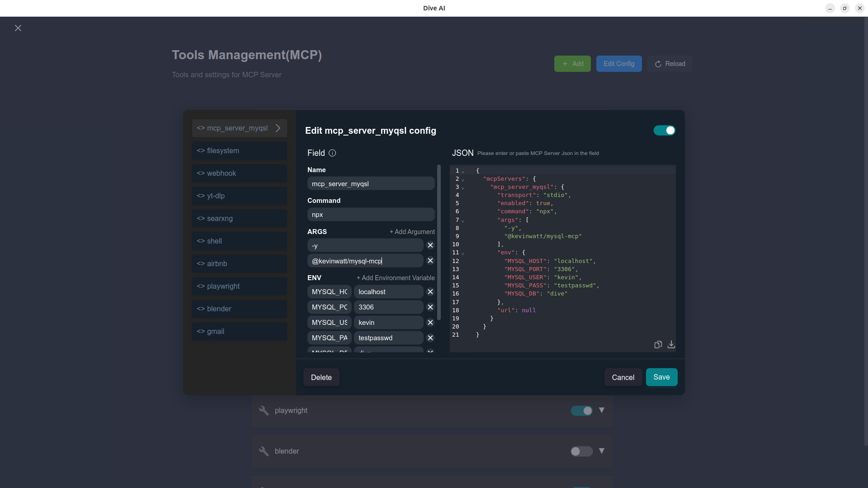Click the Delete button

(321, 377)
